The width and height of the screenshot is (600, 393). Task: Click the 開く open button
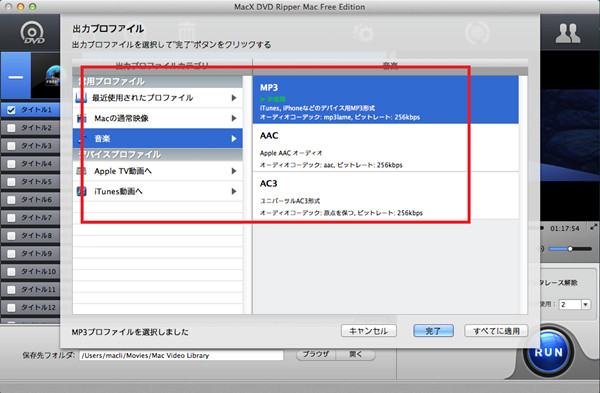pos(355,355)
